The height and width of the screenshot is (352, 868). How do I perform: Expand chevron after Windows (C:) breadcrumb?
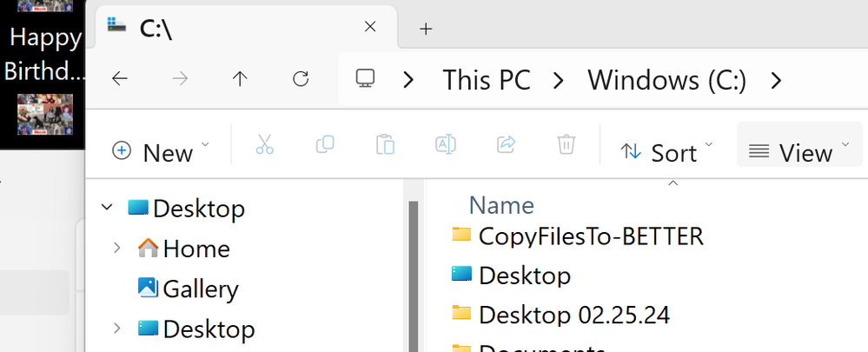pos(776,81)
